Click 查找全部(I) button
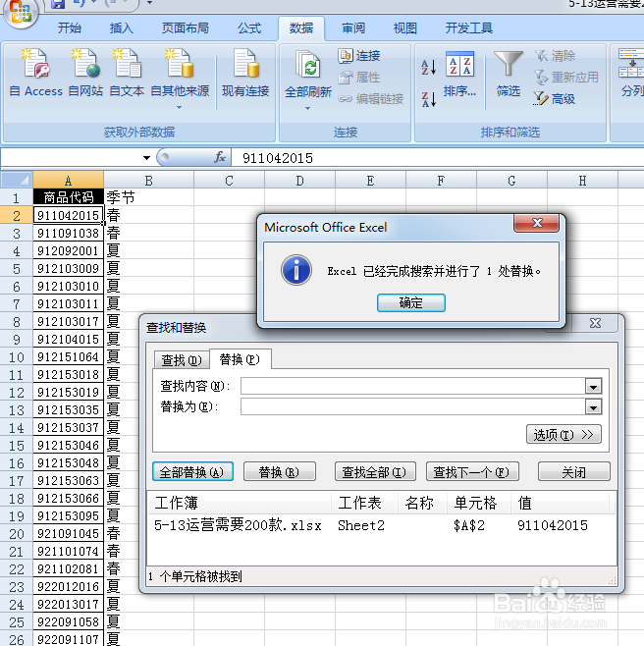 (375, 471)
